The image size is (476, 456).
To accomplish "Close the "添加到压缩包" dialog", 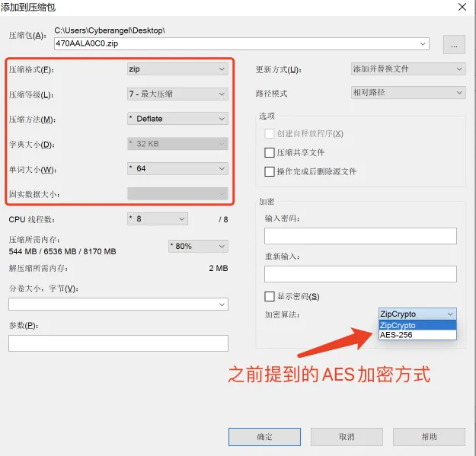I will pos(462,7).
